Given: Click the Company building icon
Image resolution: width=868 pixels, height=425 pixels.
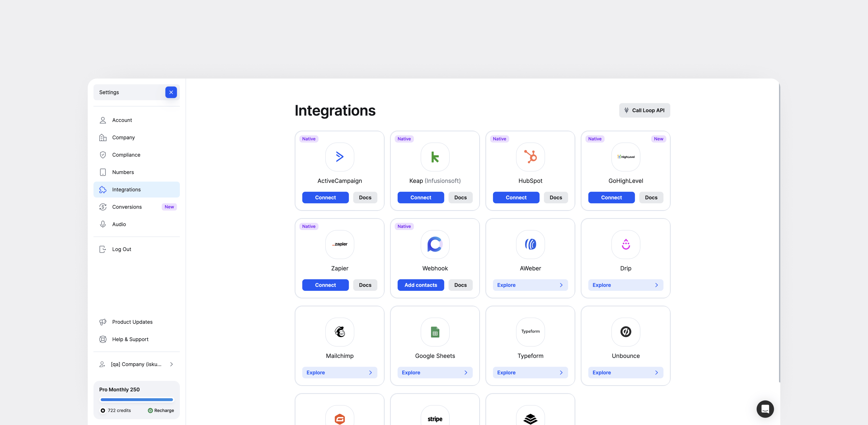Looking at the screenshot, I should click(103, 137).
